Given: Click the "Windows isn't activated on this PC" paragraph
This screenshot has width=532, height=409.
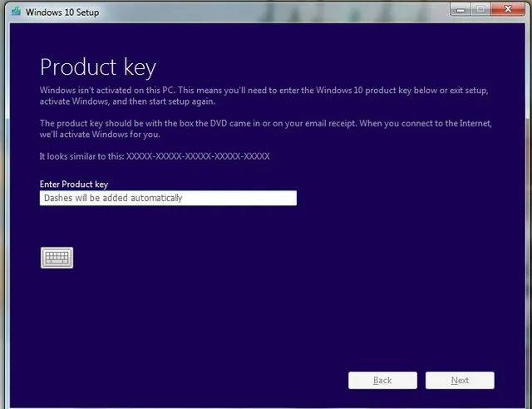Looking at the screenshot, I should (264, 96).
